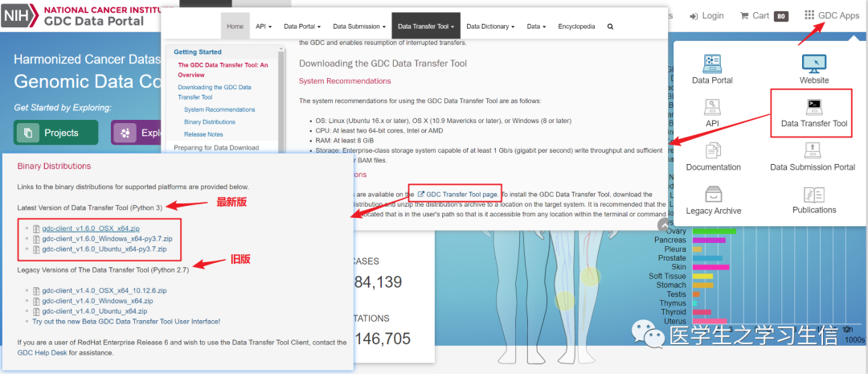Expand the Data dropdown in navbar
This screenshot has height=374, width=868.
tap(536, 26)
